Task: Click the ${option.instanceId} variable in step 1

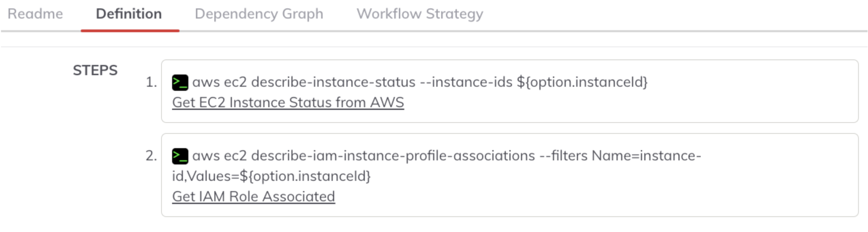Action: (x=582, y=82)
